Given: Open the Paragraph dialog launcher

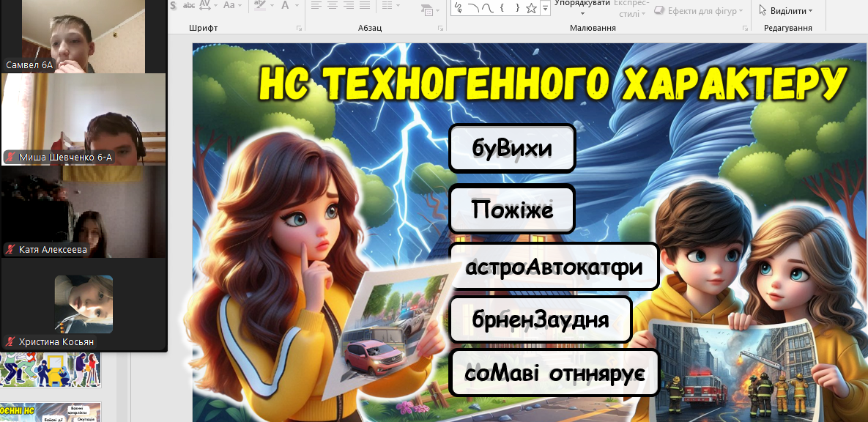Looking at the screenshot, I should click(x=441, y=29).
